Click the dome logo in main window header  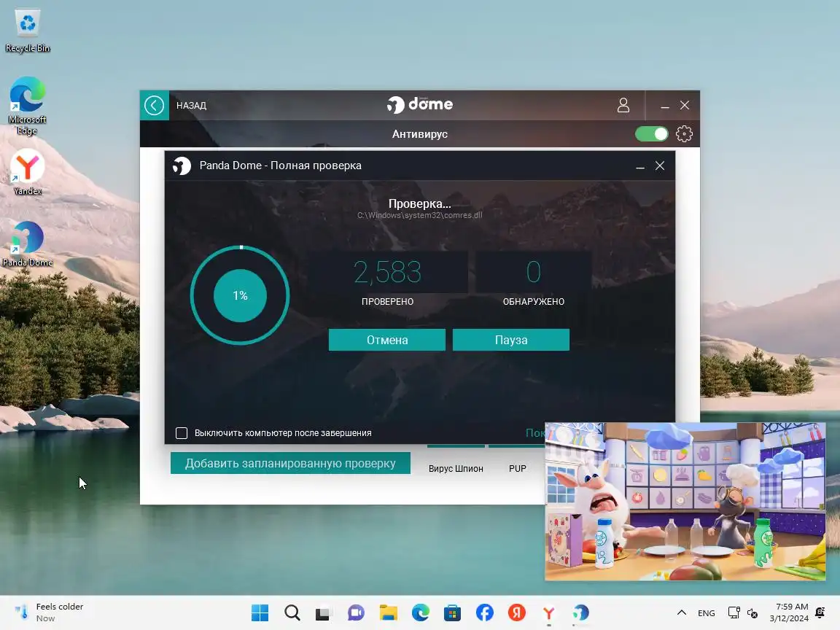pyautogui.click(x=420, y=104)
